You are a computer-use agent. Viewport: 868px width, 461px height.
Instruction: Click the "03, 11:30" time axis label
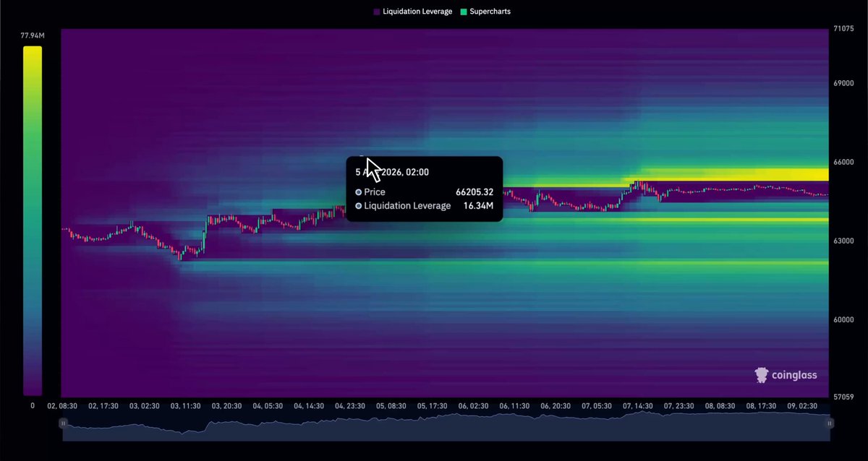coord(187,406)
